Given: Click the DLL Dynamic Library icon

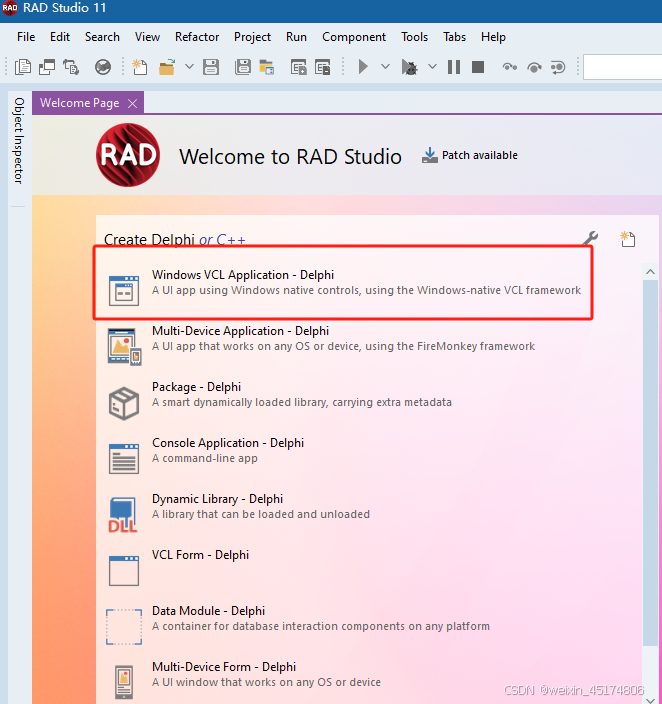Looking at the screenshot, I should [x=123, y=515].
